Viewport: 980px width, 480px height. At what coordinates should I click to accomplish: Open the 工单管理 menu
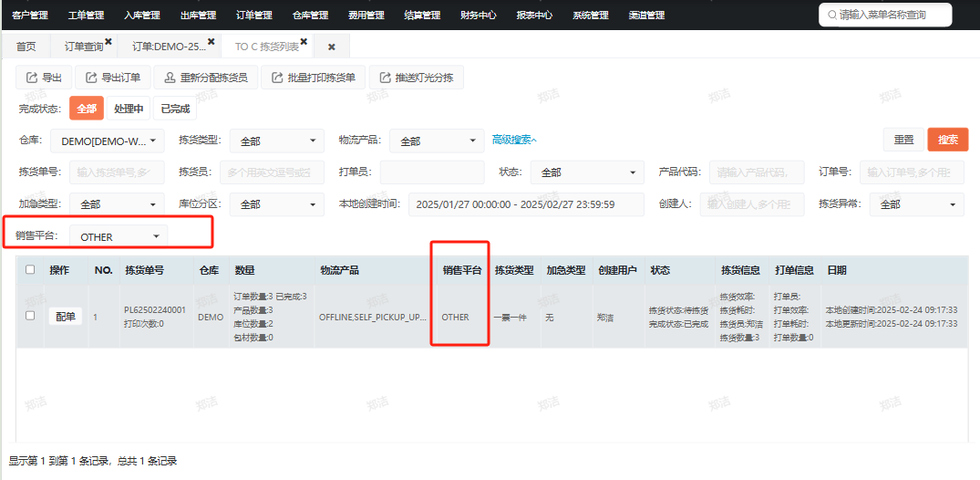[x=86, y=15]
